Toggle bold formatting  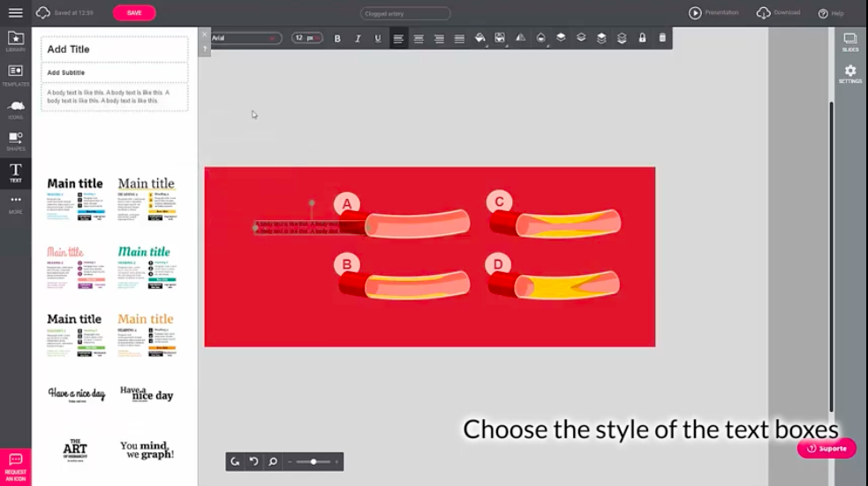point(337,38)
